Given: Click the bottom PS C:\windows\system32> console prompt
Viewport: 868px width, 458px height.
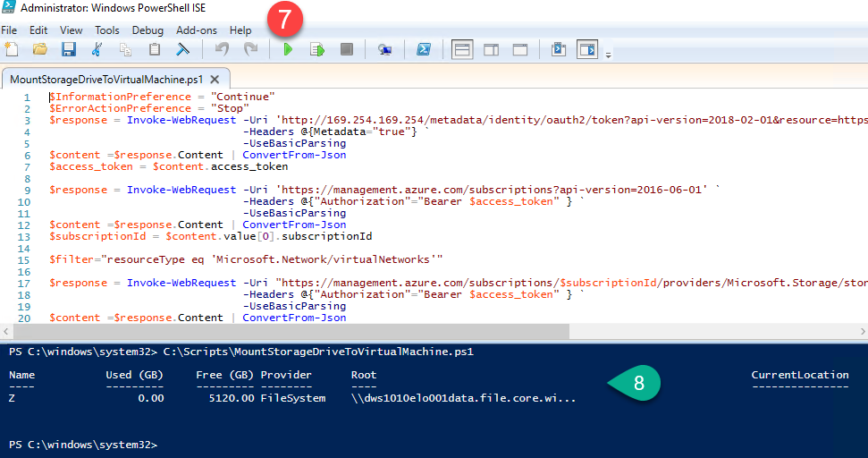Looking at the screenshot, I should (83, 445).
